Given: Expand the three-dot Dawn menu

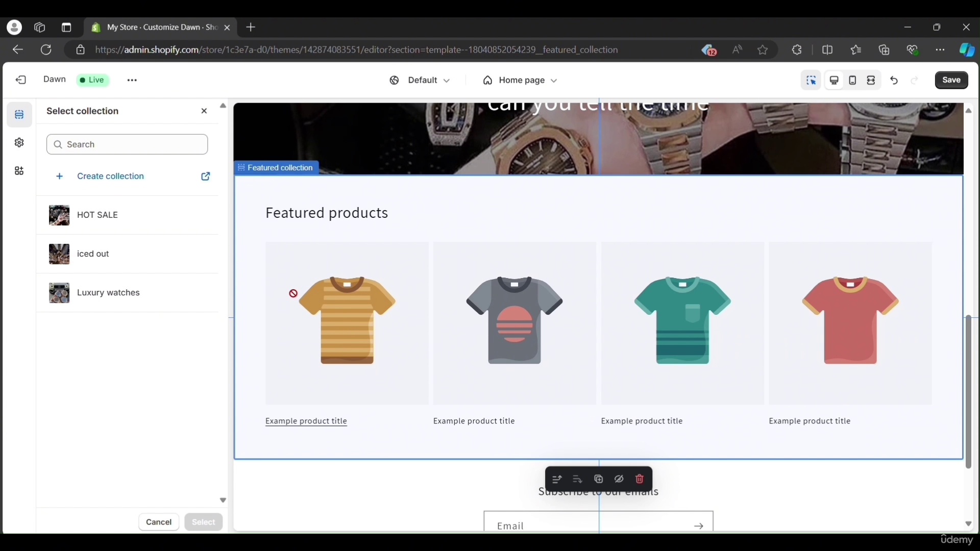Looking at the screenshot, I should pos(132,80).
